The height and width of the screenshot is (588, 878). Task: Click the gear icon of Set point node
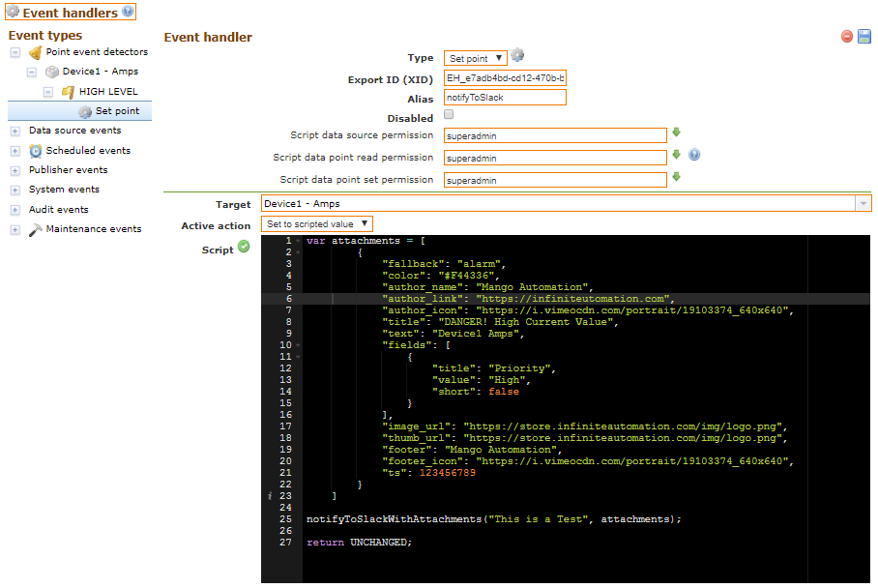coord(85,111)
